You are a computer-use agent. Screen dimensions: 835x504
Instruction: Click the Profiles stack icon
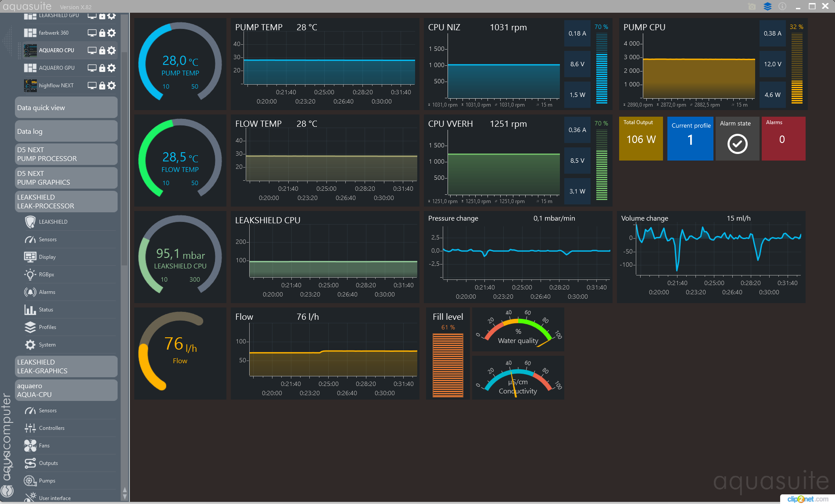coord(30,327)
